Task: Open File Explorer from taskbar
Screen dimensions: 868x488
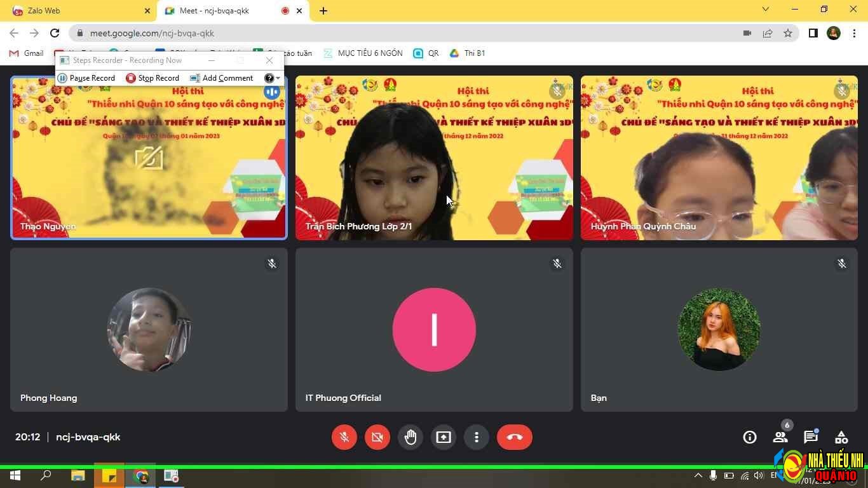Action: [x=78, y=475]
